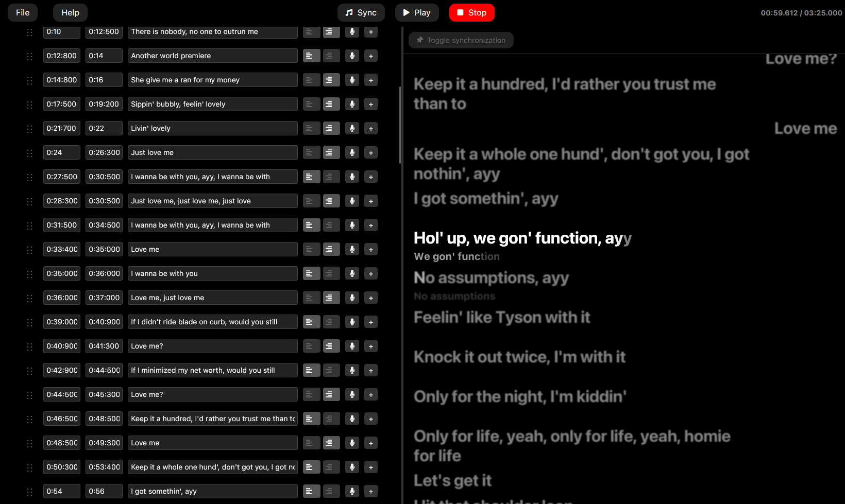The height and width of the screenshot is (504, 845).
Task: Click preview line 'No assumptions, ayy'
Action: coord(491,277)
